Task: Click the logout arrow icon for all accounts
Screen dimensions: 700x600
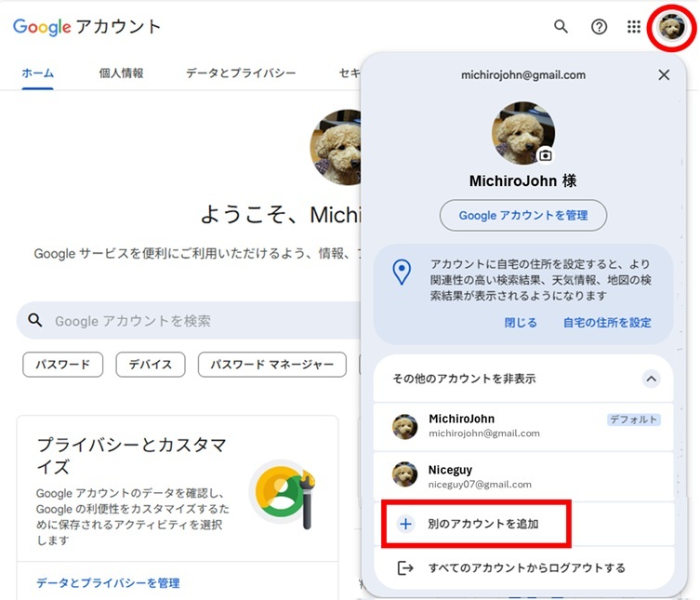Action: pyautogui.click(x=405, y=567)
